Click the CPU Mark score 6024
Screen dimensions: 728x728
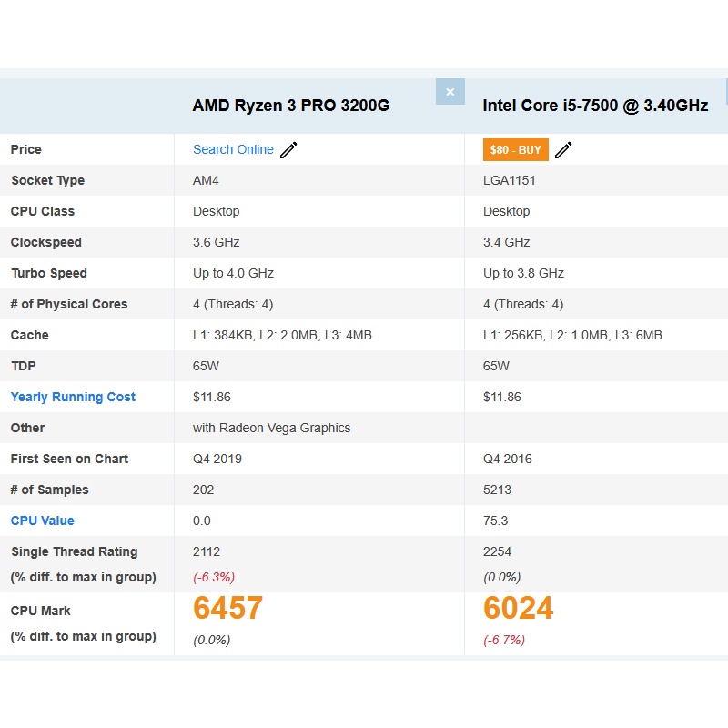518,608
